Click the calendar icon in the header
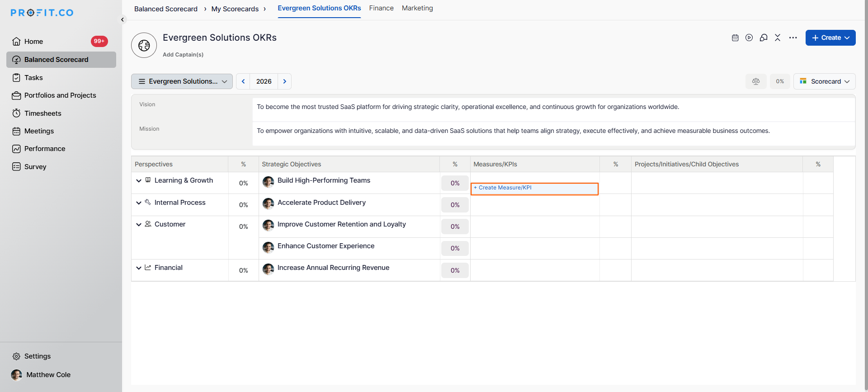Screen dimensions: 868x392 coord(735,38)
